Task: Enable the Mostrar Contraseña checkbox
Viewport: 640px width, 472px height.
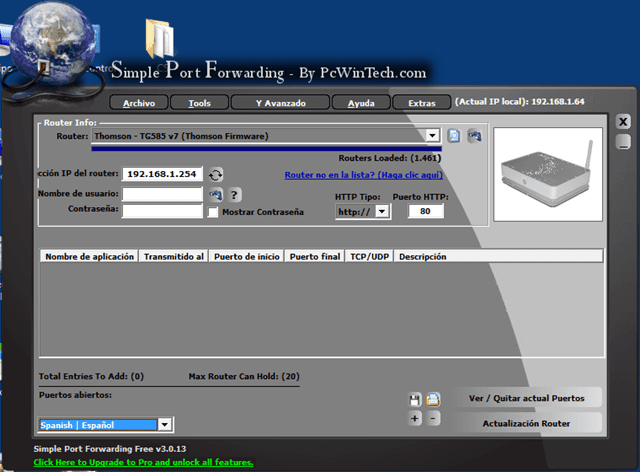Action: 213,212
